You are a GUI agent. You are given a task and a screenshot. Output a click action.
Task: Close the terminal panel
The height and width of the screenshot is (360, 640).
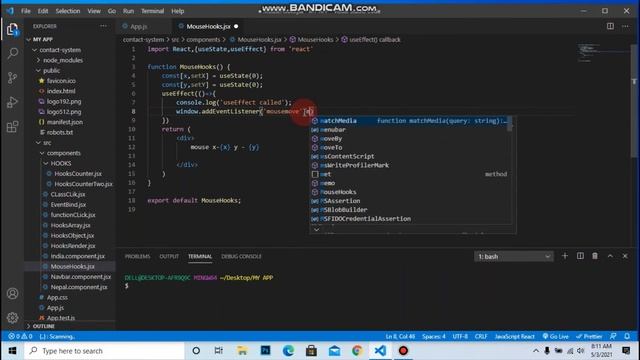[x=625, y=256]
